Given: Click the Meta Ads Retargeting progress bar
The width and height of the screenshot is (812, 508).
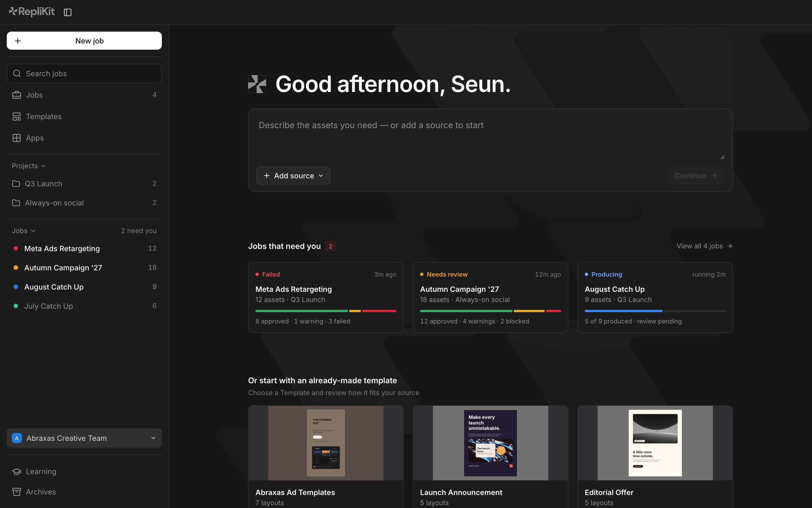Looking at the screenshot, I should click(x=326, y=311).
